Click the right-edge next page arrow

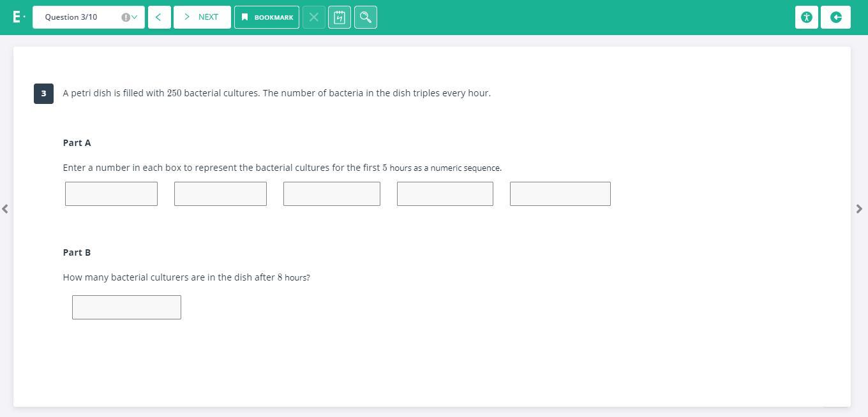pos(859,208)
